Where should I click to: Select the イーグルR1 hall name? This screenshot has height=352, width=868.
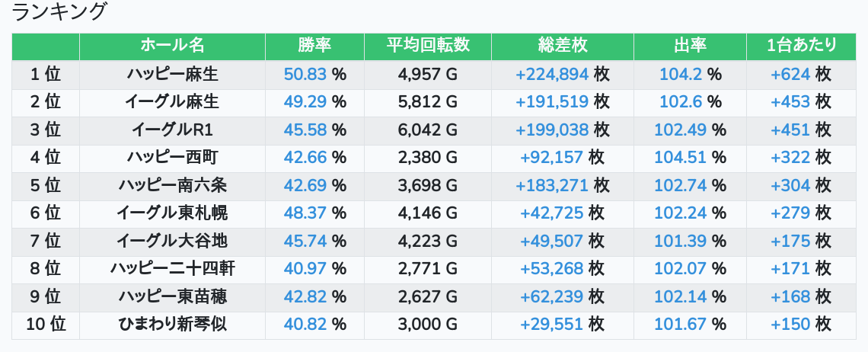pyautogui.click(x=172, y=130)
